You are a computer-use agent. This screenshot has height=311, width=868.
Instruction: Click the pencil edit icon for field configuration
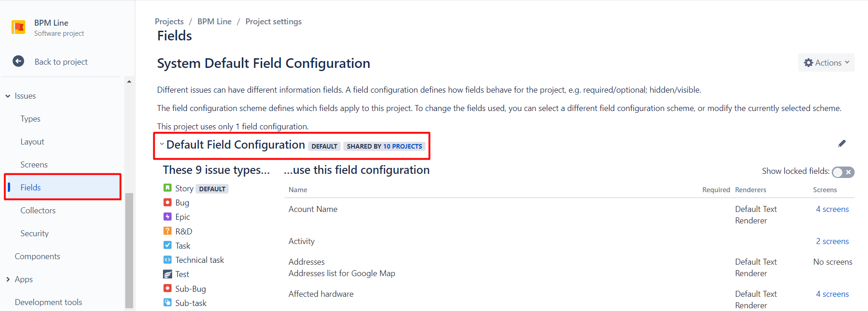[x=842, y=144]
